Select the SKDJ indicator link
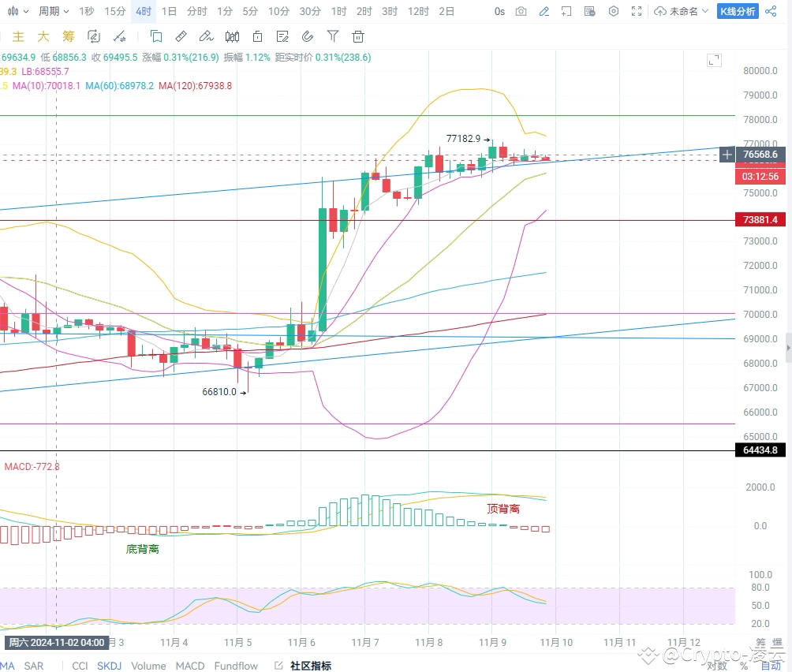 coord(109,666)
